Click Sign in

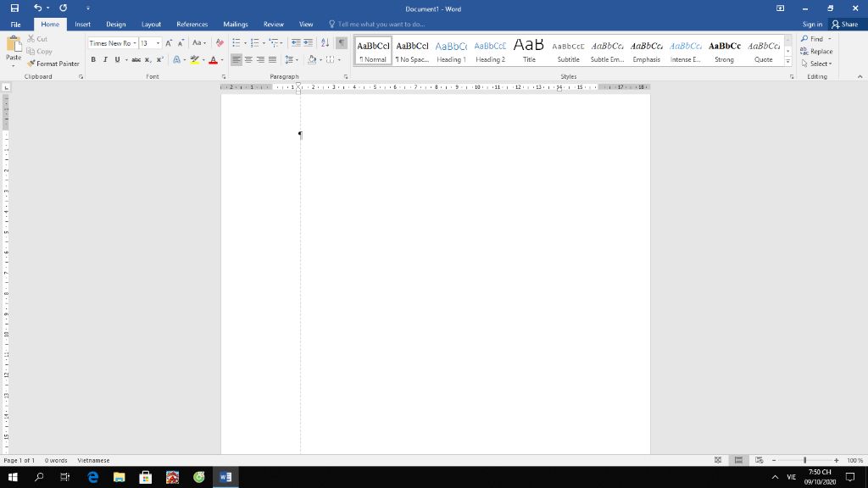(812, 25)
